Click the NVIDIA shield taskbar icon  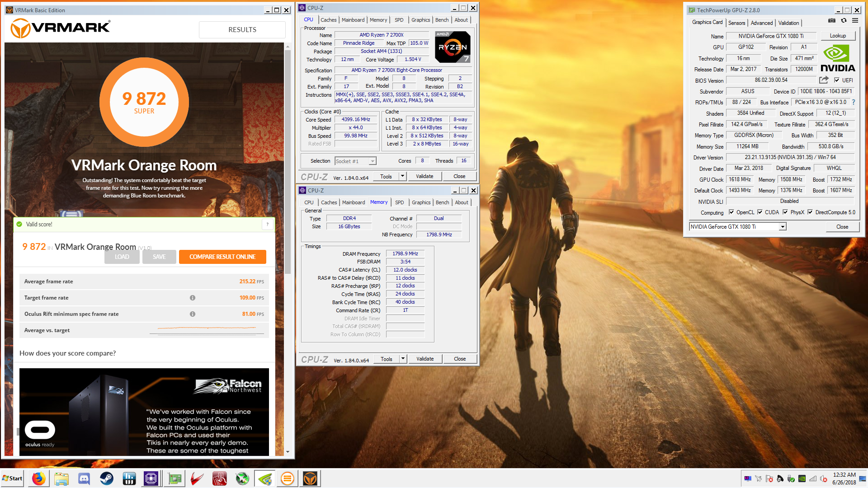pos(265,479)
